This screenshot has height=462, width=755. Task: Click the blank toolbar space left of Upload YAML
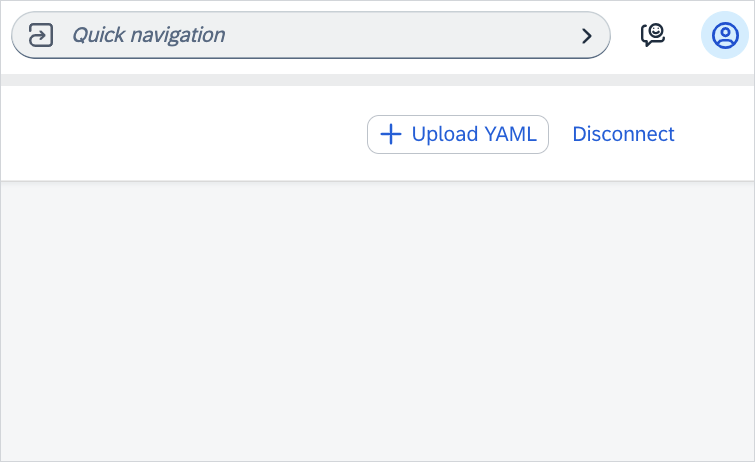click(x=180, y=134)
